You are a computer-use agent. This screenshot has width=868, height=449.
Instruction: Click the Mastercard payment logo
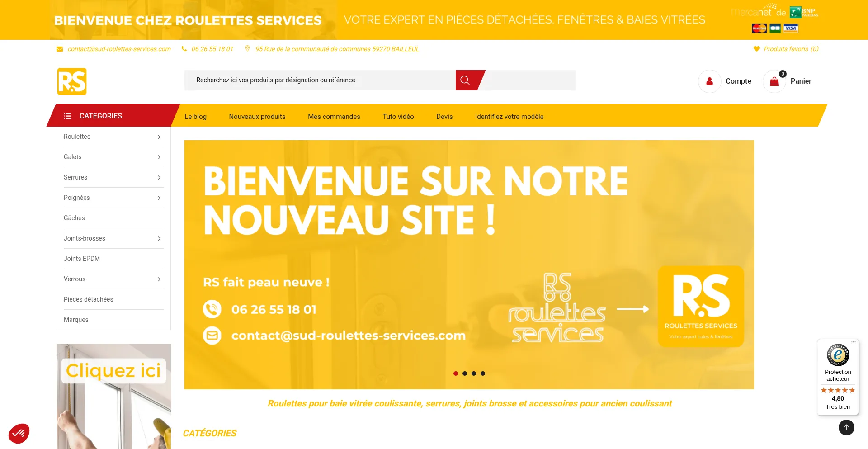[759, 28]
